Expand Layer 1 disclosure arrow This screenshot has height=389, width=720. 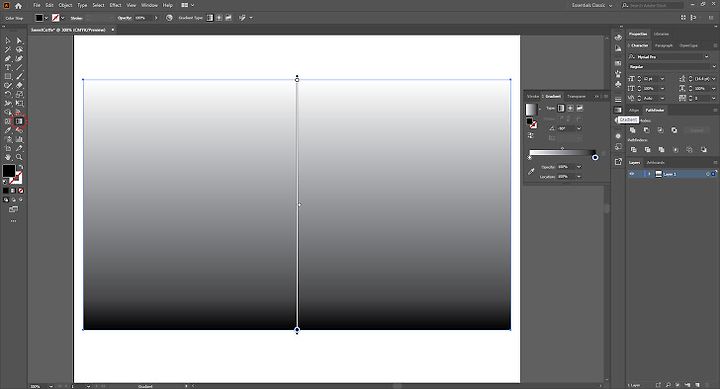tap(649, 174)
